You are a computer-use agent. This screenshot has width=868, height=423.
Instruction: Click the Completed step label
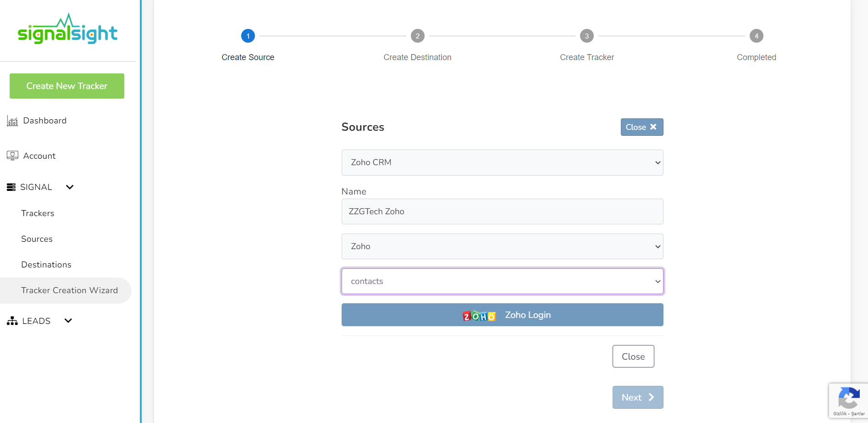click(x=757, y=57)
